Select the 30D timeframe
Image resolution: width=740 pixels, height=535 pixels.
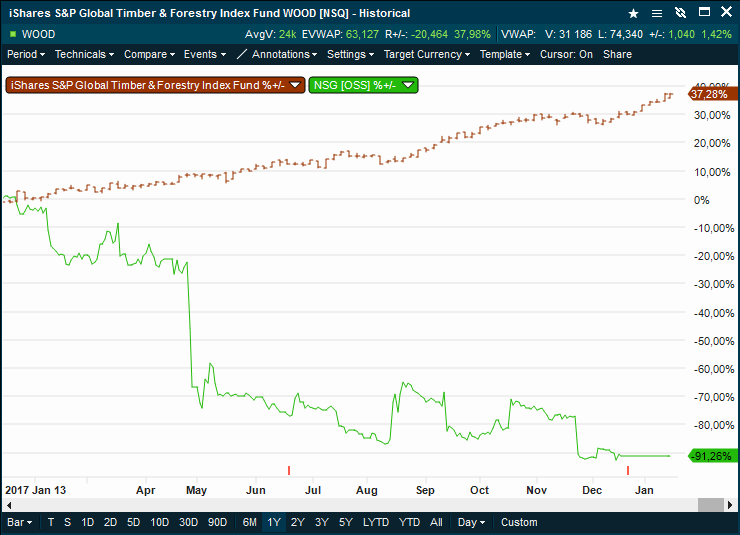(x=188, y=522)
